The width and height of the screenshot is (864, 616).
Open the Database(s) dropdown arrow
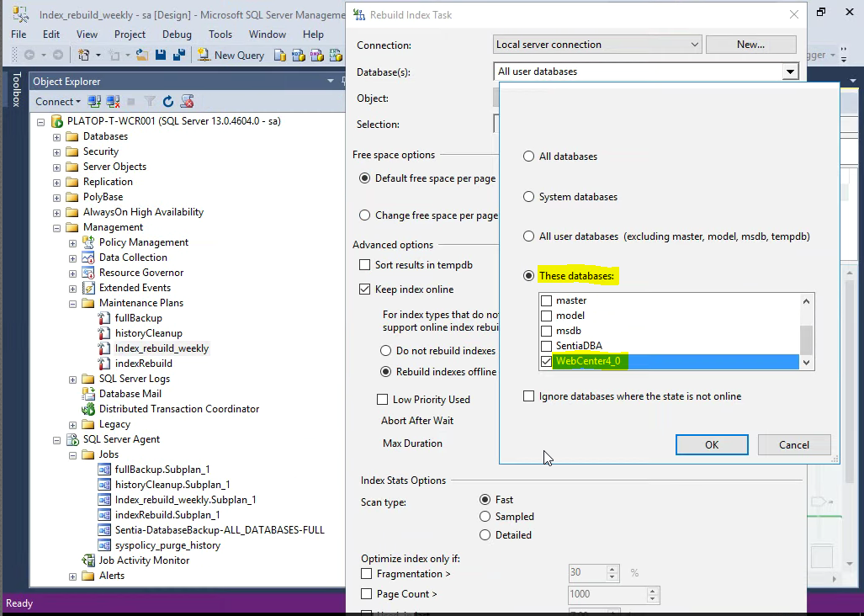coord(790,72)
